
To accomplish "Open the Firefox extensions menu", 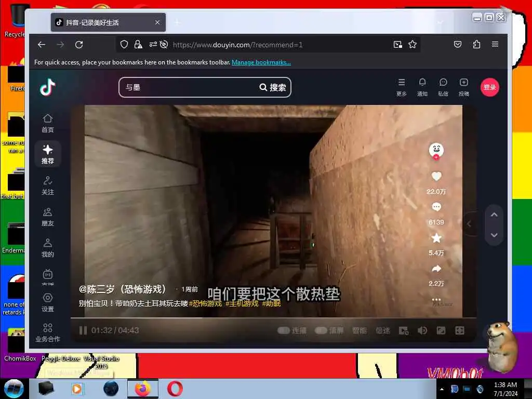I will tap(476, 45).
